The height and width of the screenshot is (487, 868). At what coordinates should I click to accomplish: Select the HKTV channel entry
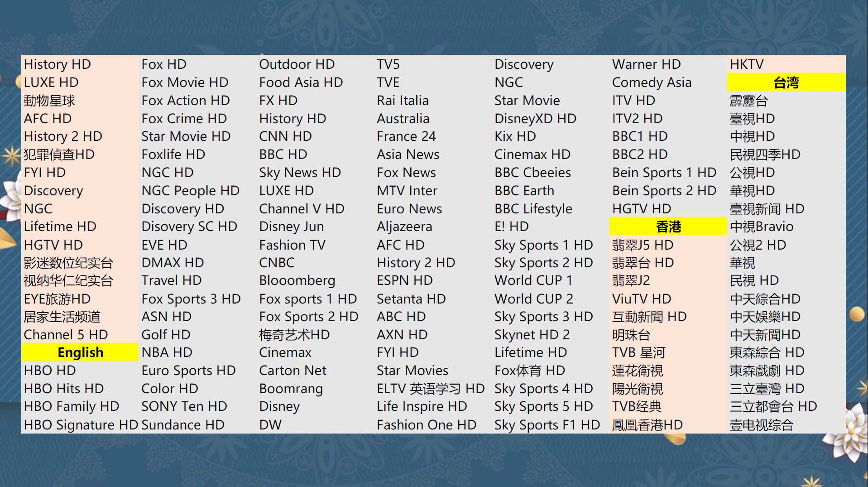tap(747, 64)
